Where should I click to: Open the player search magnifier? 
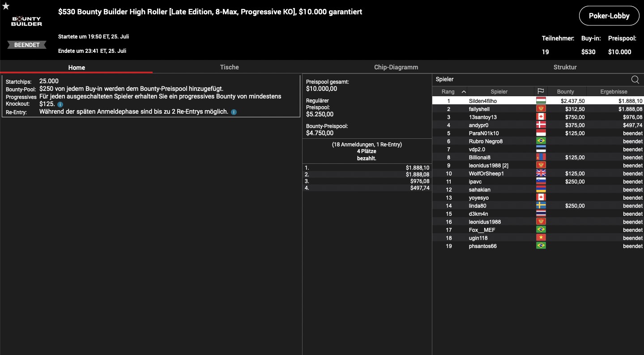tap(635, 80)
